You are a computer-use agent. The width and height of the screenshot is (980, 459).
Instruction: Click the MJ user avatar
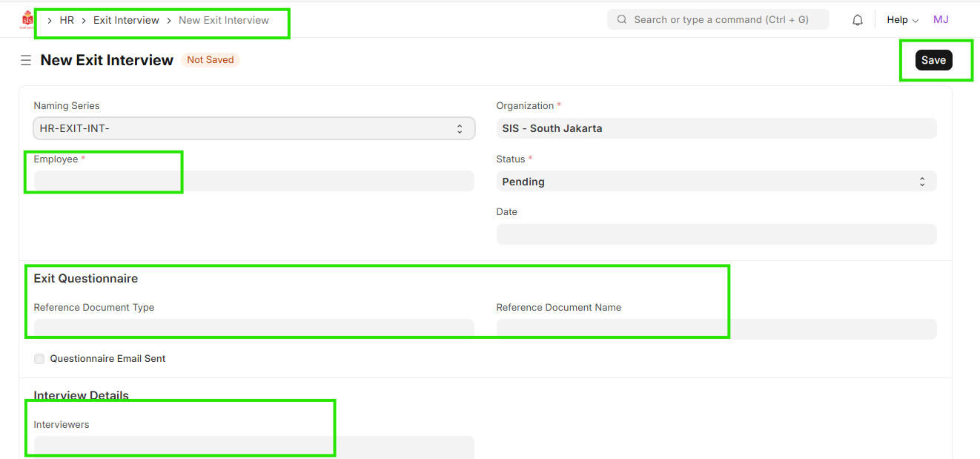click(940, 20)
